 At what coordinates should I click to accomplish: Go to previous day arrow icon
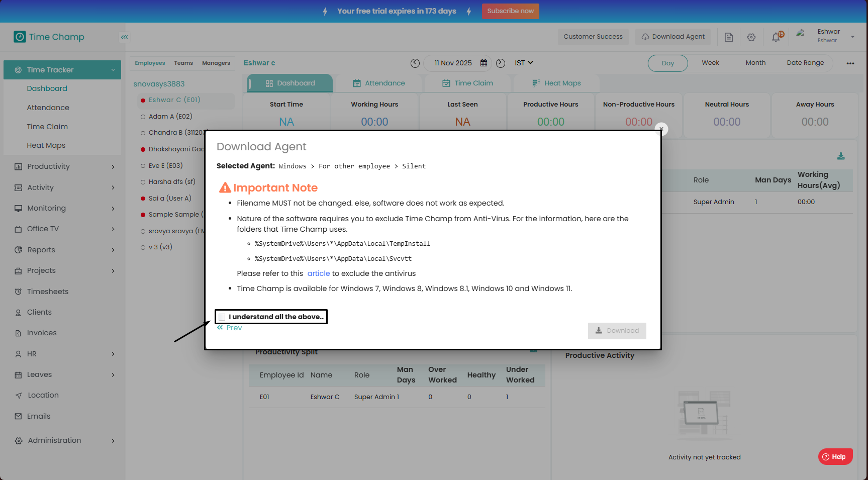coord(415,63)
